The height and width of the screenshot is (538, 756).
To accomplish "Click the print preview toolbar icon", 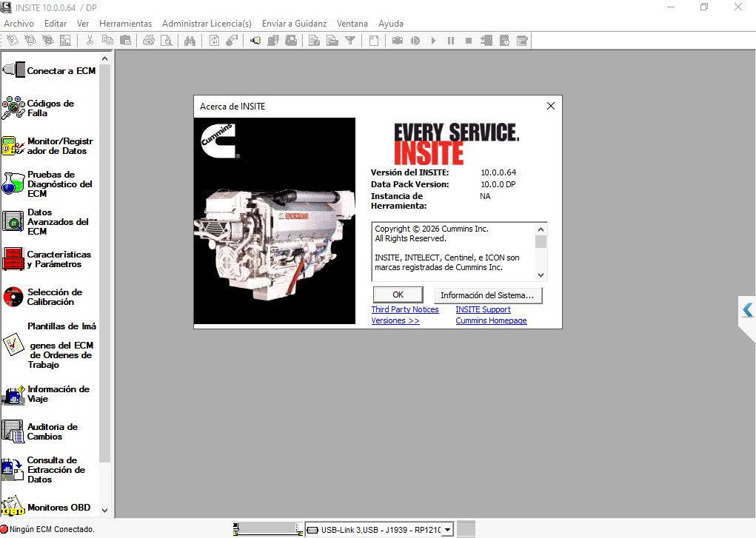I will 167,41.
